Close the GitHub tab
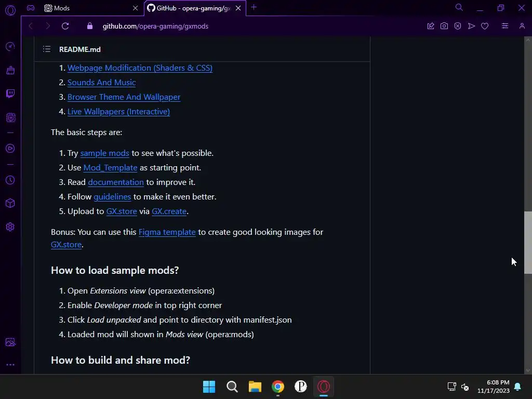Viewport: 532px width, 399px height. pyautogui.click(x=238, y=8)
